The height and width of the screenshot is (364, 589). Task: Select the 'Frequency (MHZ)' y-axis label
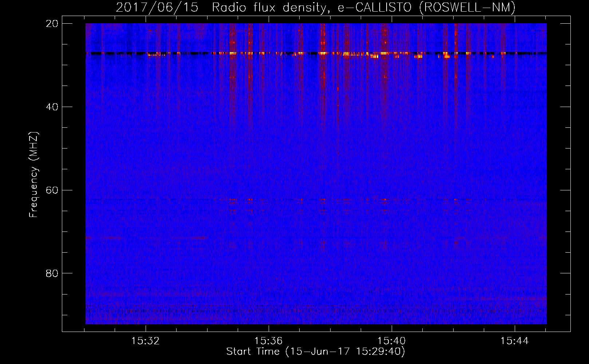[33, 175]
